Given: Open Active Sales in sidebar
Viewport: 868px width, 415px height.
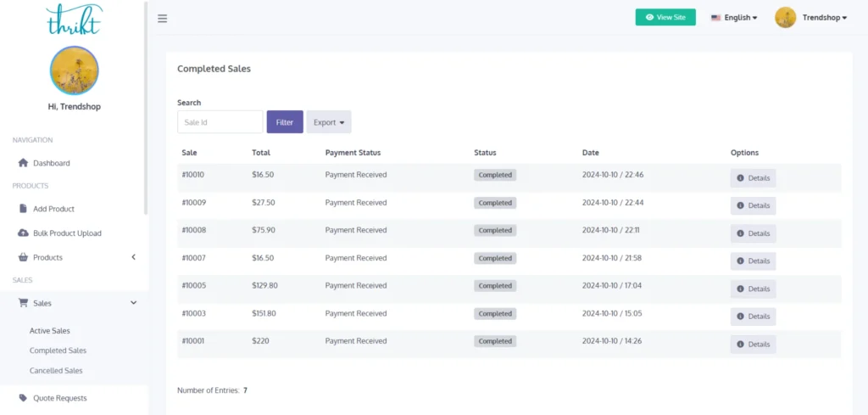Looking at the screenshot, I should [50, 331].
